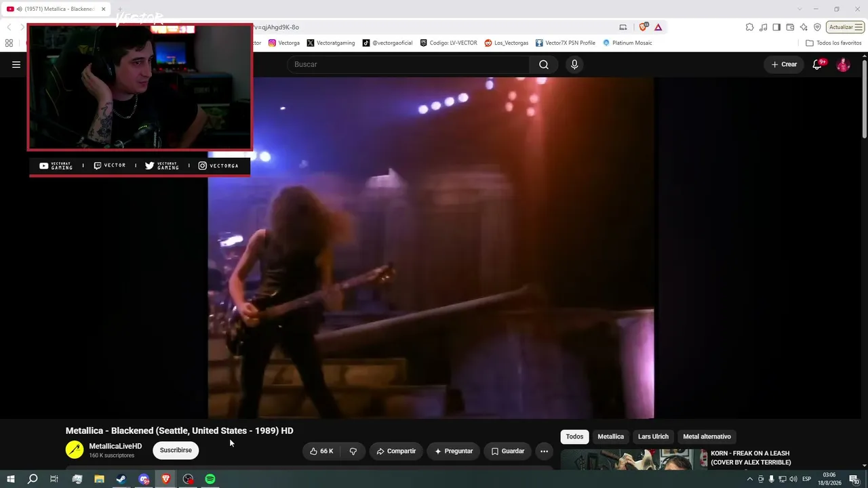Open Brave Leo AI sparkle icon
This screenshot has height=488, width=868.
point(804,27)
